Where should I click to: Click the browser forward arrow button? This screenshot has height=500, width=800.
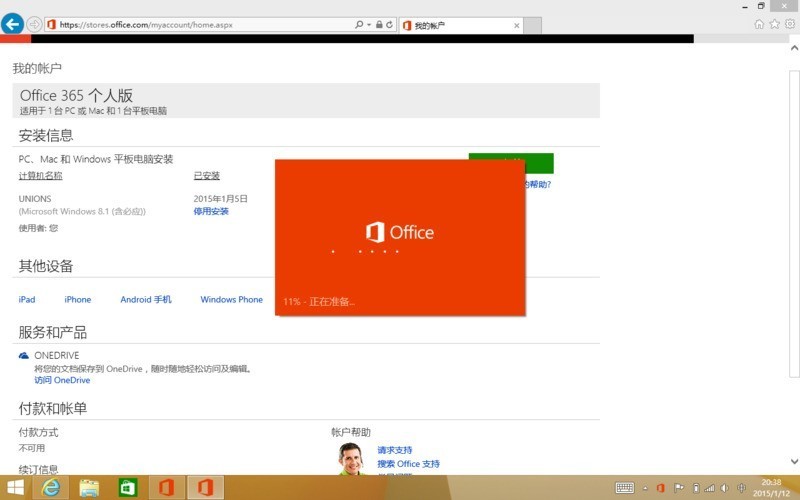34,24
